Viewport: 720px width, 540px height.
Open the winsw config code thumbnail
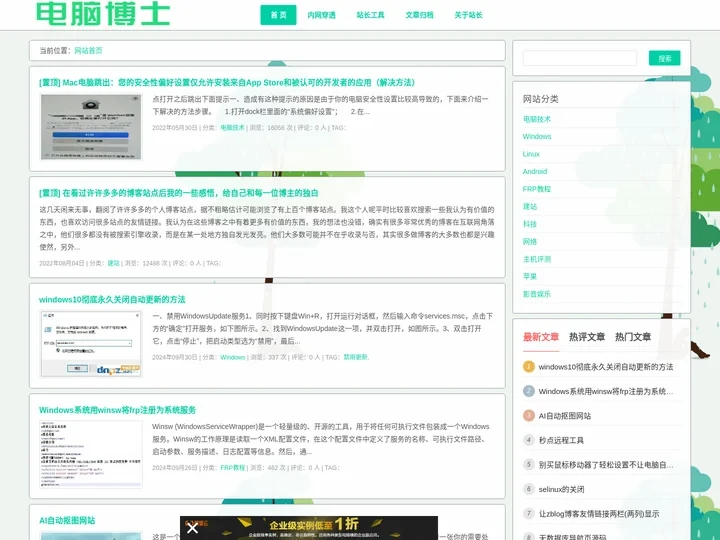click(x=91, y=454)
